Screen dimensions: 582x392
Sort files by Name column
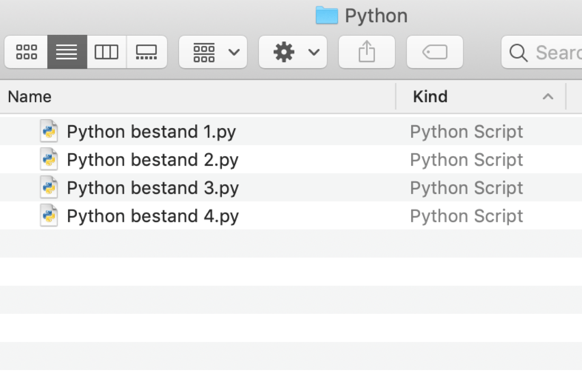coord(29,96)
